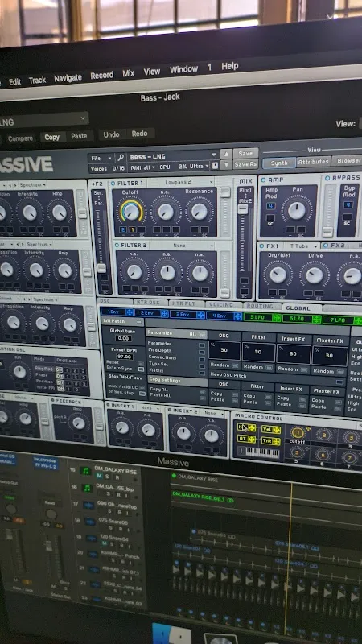Toggle Filter 1 power button

coord(112,183)
